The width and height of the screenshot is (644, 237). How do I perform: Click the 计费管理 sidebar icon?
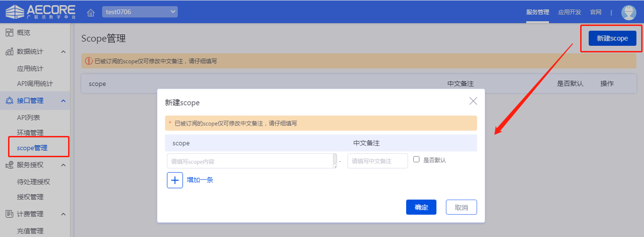(9, 214)
